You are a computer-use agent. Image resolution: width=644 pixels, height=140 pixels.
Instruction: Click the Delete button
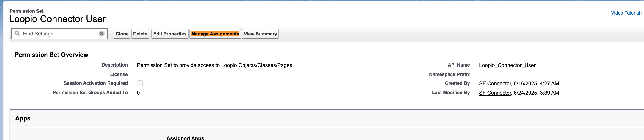click(140, 34)
